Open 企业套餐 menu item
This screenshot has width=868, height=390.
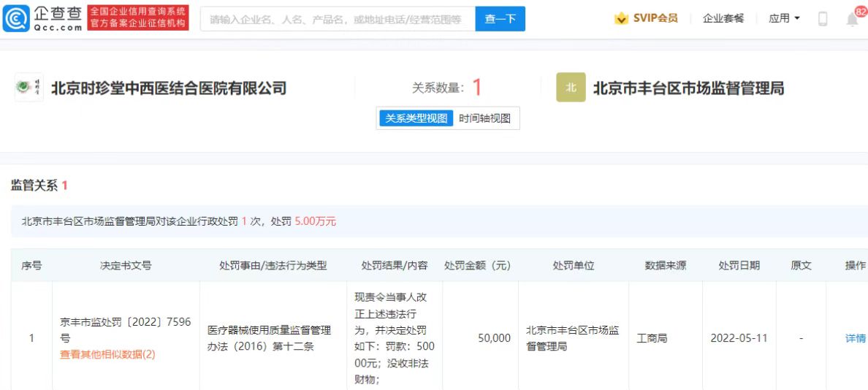coord(723,18)
